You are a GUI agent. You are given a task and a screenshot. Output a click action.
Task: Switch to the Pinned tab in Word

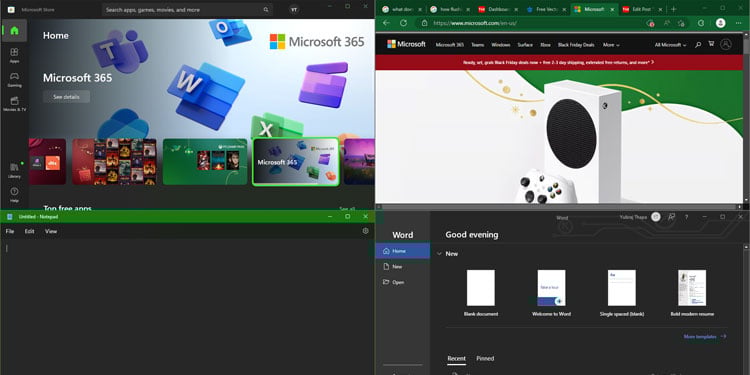tap(485, 358)
